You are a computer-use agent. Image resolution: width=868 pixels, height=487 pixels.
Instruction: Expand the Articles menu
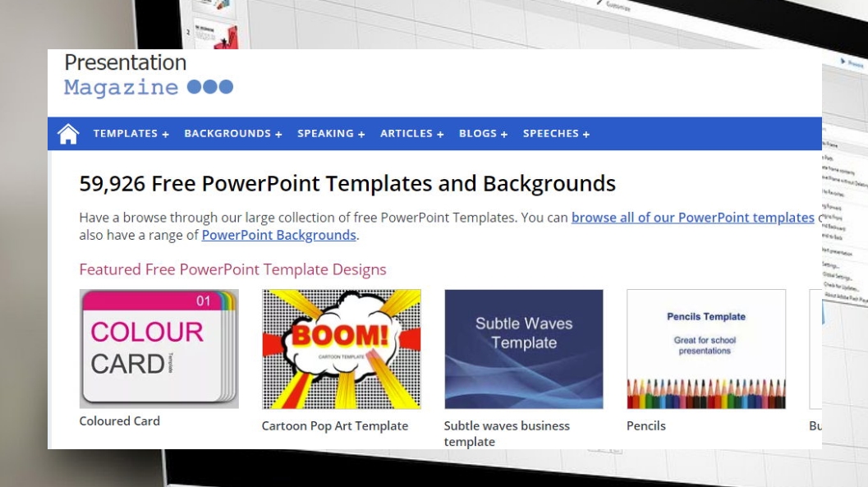(412, 133)
